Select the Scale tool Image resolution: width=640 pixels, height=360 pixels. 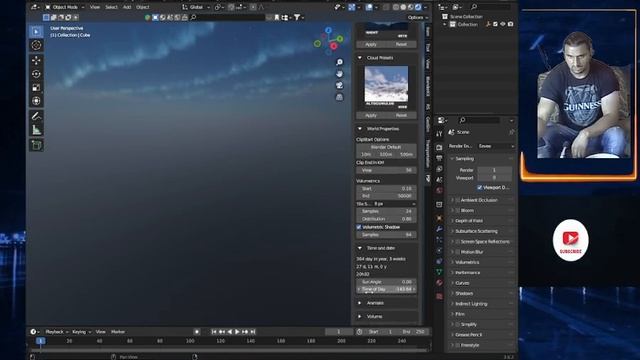[36, 87]
